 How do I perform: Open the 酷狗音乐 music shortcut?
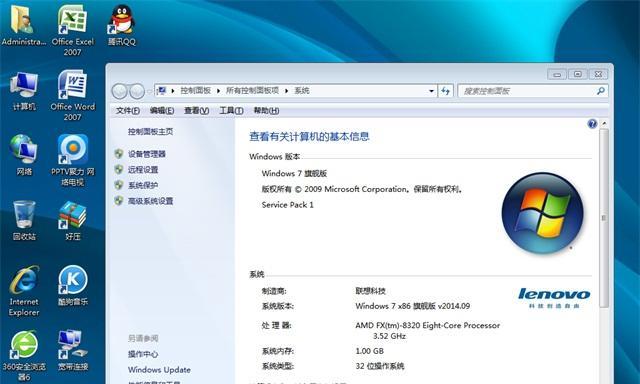[x=73, y=286]
